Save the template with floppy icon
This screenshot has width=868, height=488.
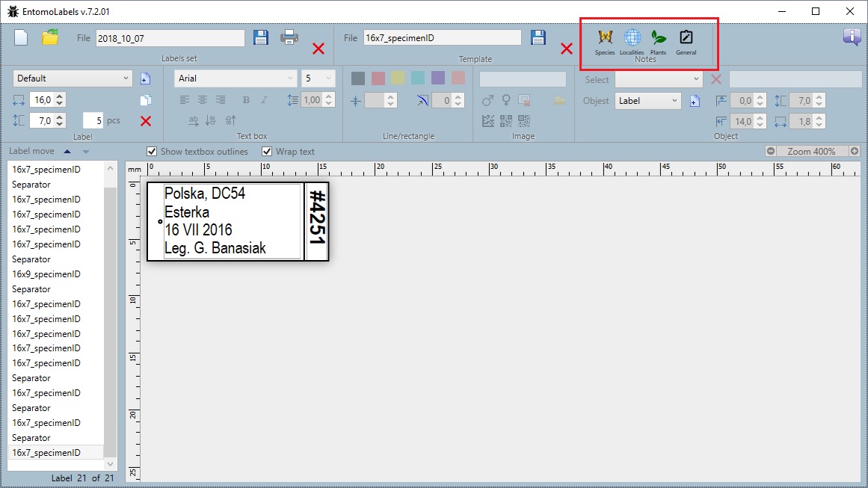tap(538, 37)
